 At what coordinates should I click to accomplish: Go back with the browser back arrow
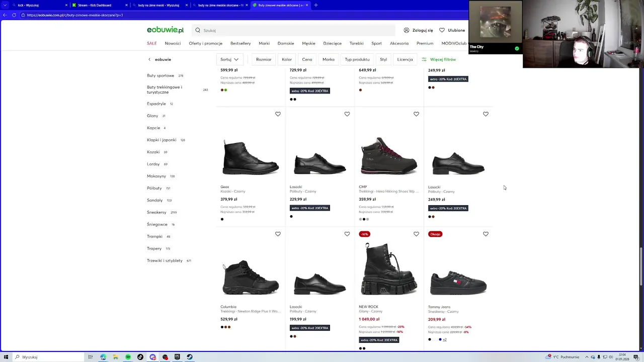tap(5, 15)
